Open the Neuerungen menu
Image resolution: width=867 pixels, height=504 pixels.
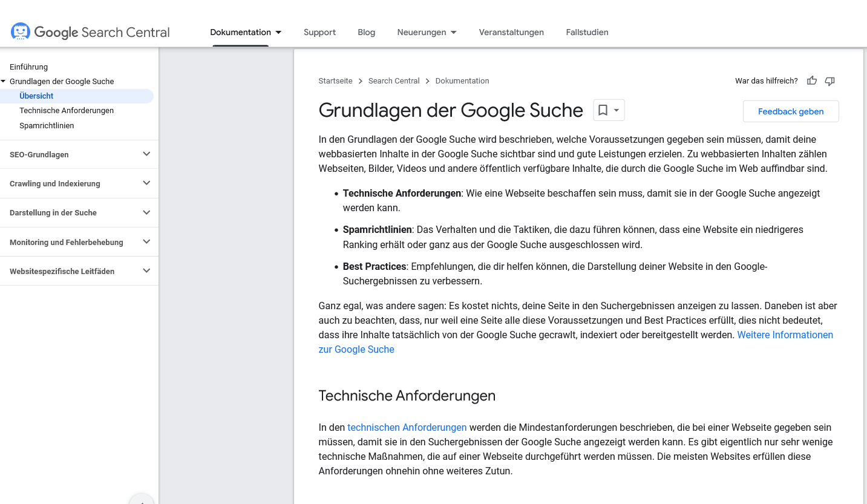click(422, 32)
